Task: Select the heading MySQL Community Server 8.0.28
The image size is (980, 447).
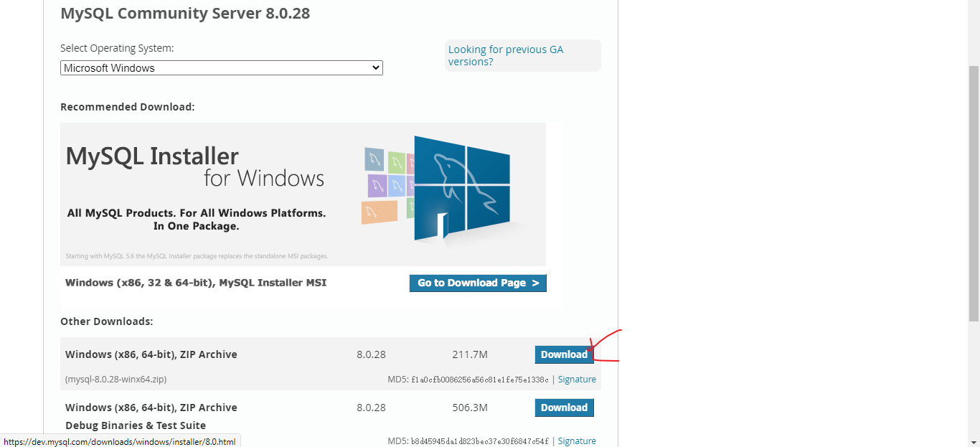Action: point(185,13)
